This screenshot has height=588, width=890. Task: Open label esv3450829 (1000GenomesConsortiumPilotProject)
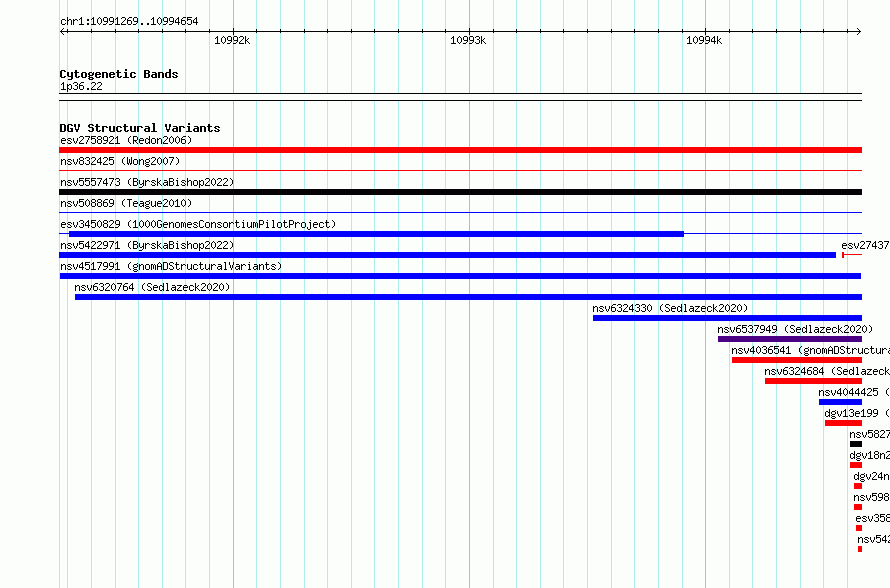(x=198, y=224)
